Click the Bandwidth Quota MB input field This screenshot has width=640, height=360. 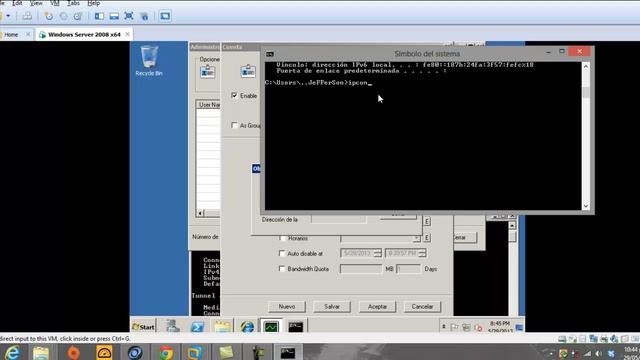tap(361, 269)
